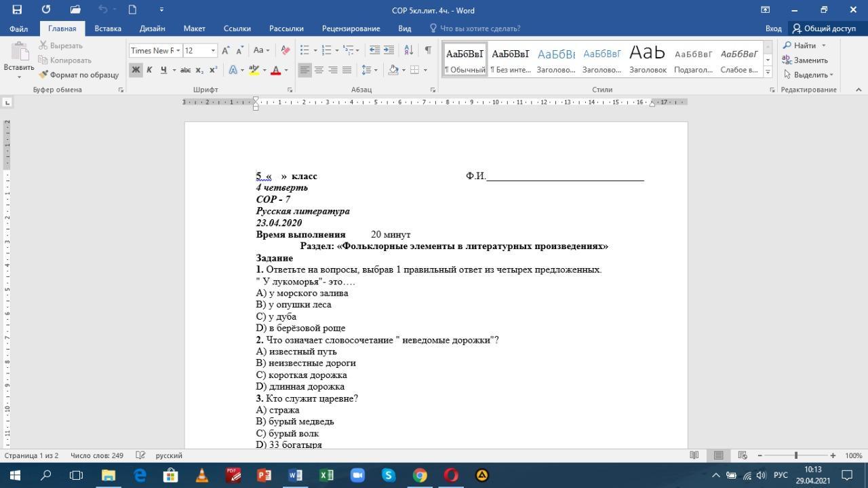Viewport: 868px width, 488px height.
Task: Save the document with the floppy icon
Action: pyautogui.click(x=17, y=10)
